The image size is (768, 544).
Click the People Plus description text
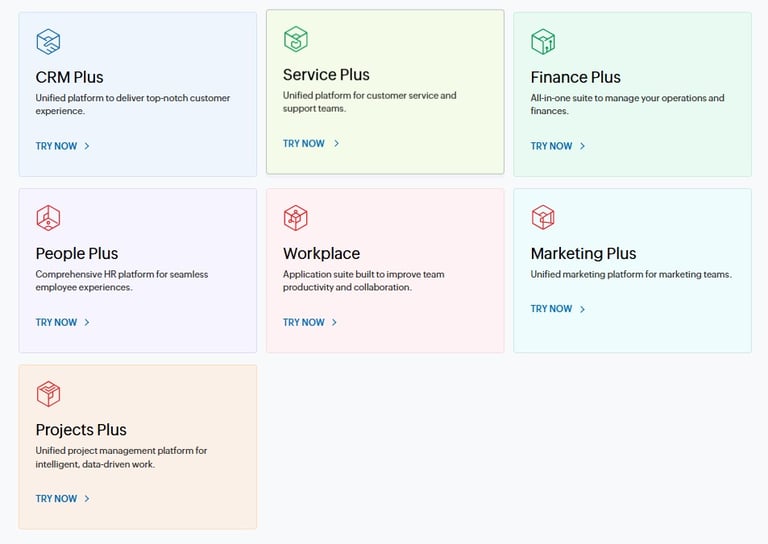[x=121, y=280]
